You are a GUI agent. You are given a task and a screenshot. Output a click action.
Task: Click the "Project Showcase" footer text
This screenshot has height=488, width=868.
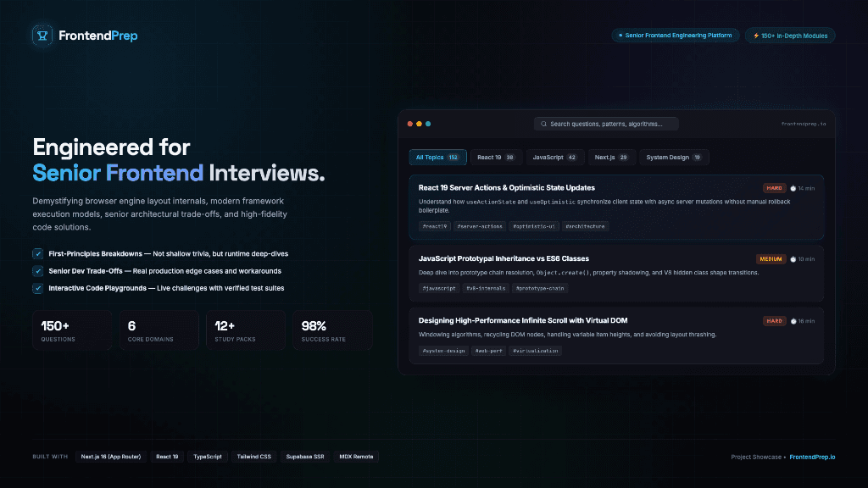756,457
